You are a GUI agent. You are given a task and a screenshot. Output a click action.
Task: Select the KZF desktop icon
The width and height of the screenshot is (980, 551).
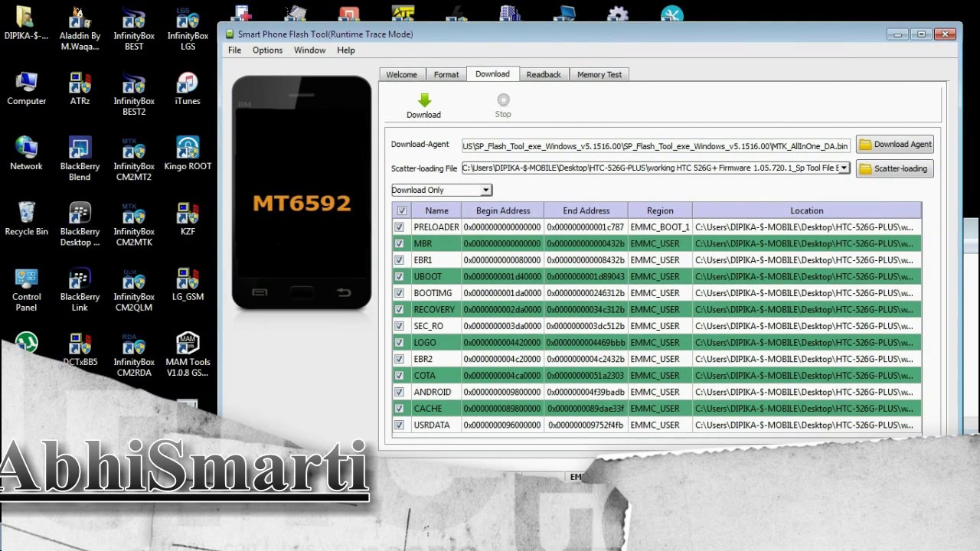point(188,219)
